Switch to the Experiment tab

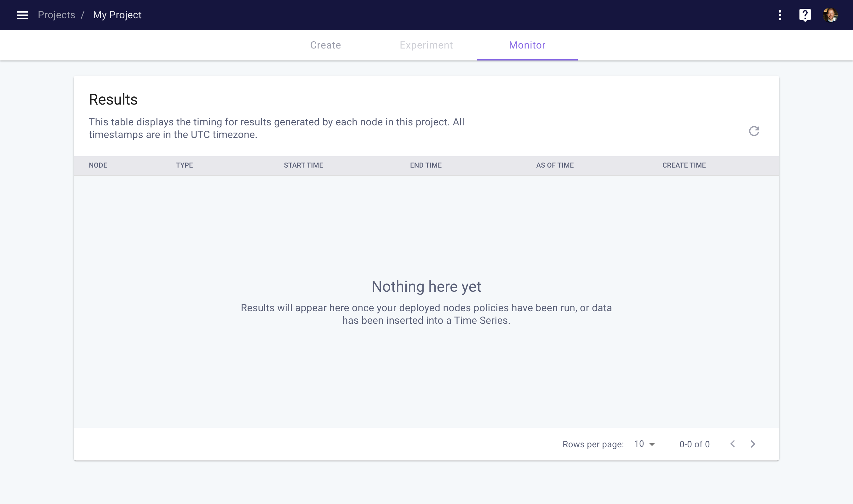coord(426,45)
